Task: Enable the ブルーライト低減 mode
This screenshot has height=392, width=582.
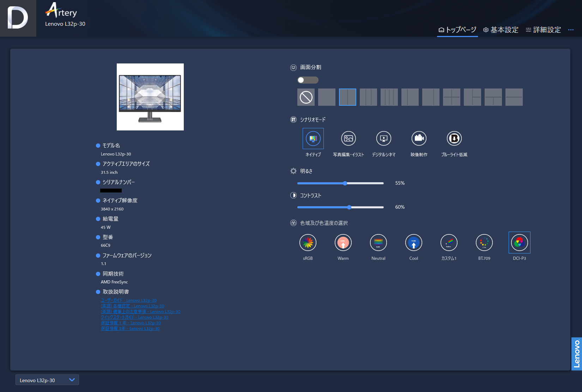Action: pyautogui.click(x=454, y=139)
